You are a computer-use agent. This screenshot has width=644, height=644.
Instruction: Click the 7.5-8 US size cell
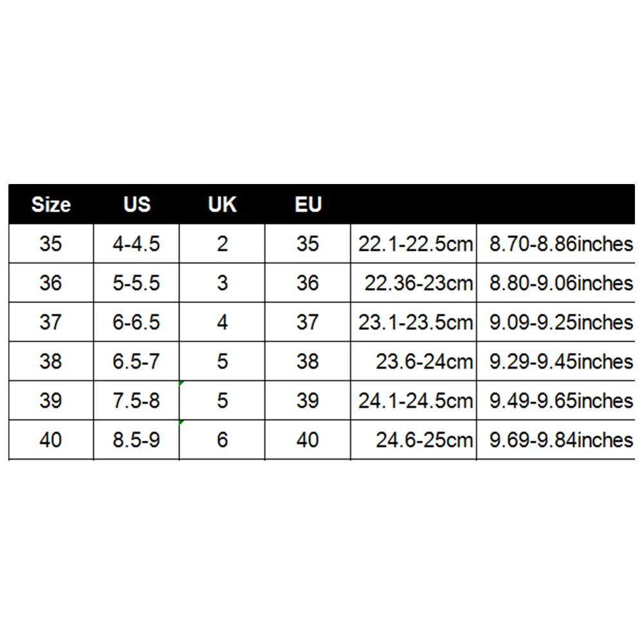pyautogui.click(x=136, y=401)
